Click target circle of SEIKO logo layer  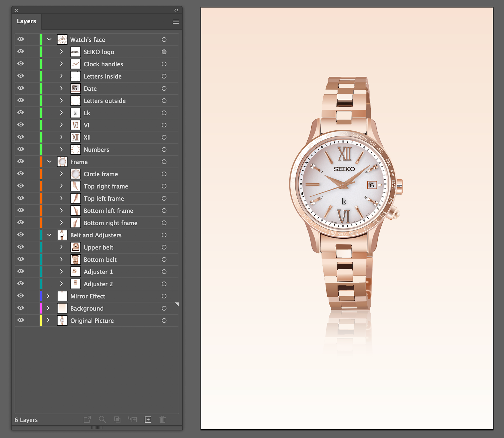pos(164,52)
